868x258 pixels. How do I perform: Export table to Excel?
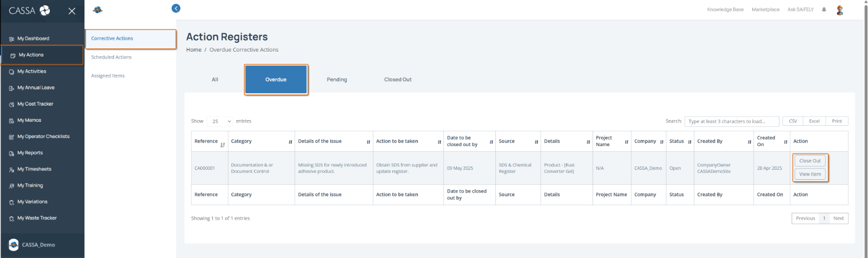click(814, 121)
